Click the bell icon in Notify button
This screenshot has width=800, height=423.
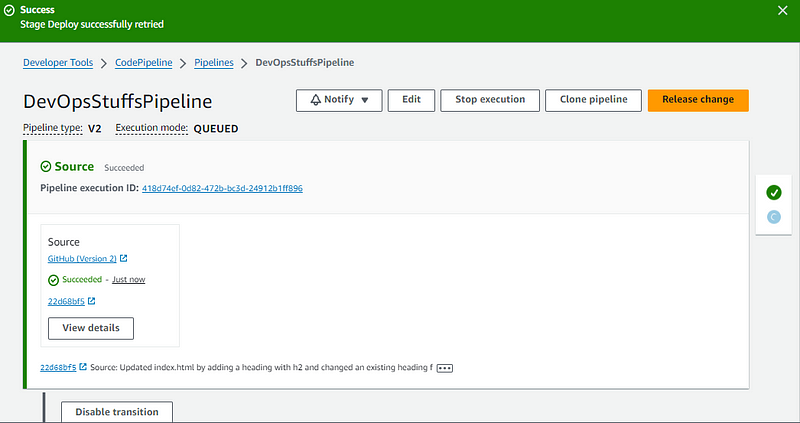[x=316, y=99]
